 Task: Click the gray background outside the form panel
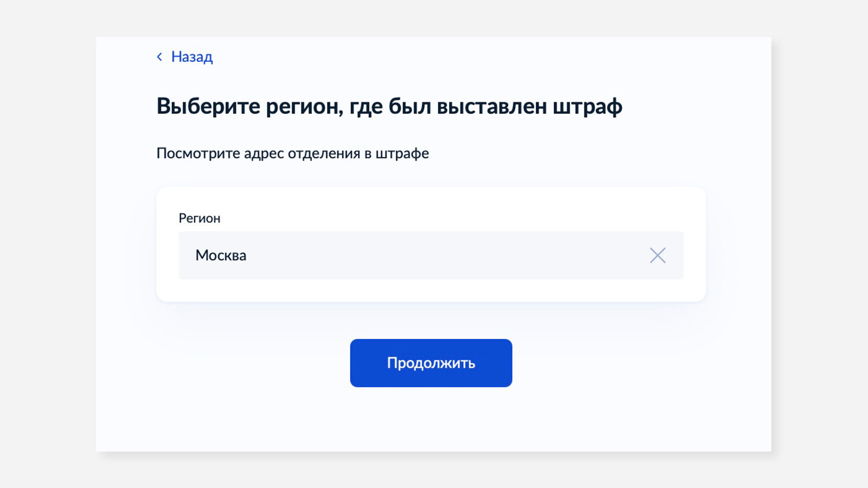click(46, 243)
